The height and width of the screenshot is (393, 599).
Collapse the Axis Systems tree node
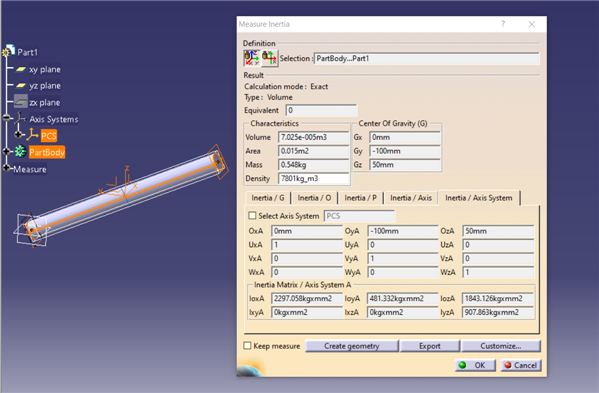tap(6, 118)
